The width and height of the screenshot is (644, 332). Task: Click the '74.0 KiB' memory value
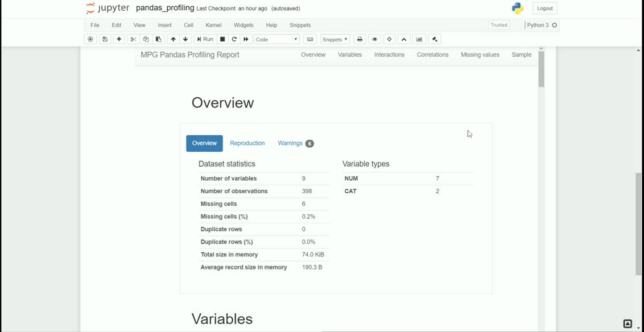point(313,255)
